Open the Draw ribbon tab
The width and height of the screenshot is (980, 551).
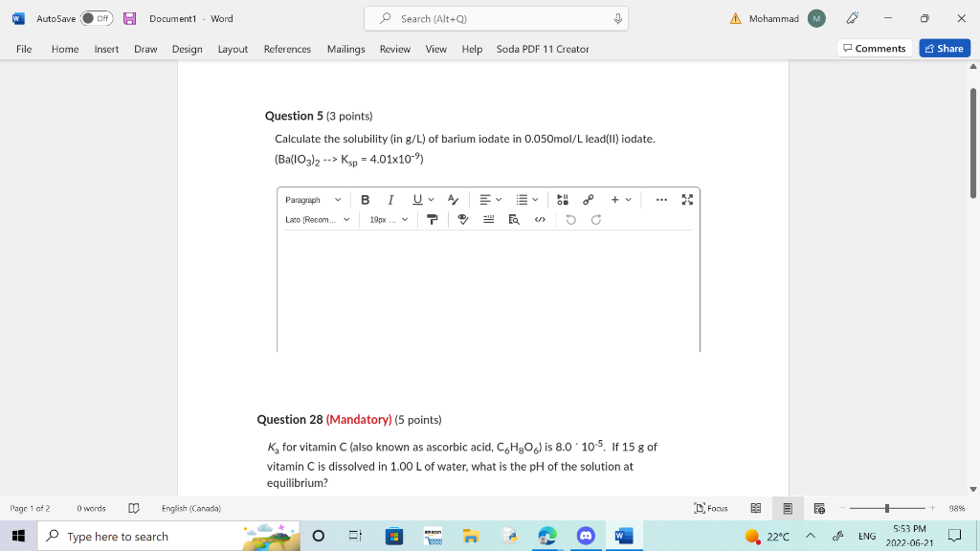pos(145,49)
